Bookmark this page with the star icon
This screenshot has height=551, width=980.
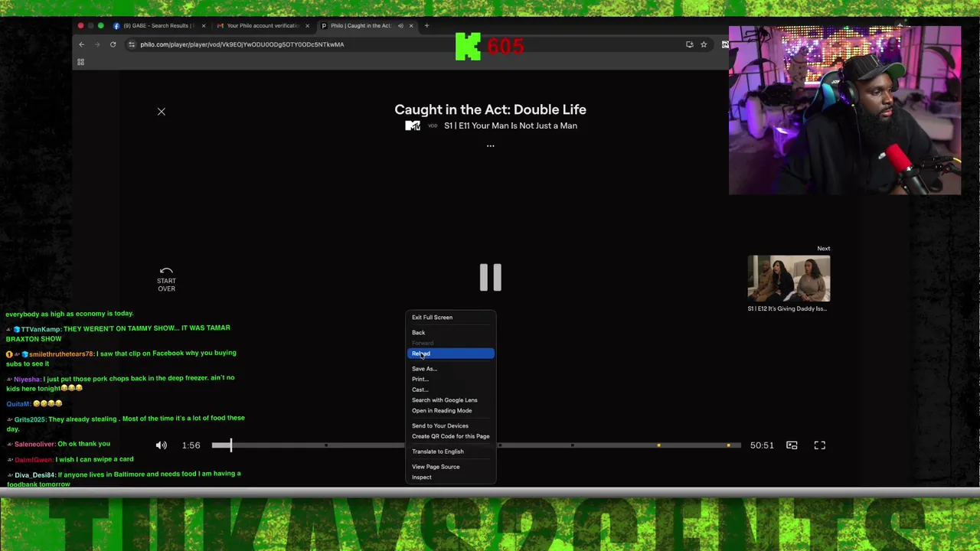click(704, 44)
